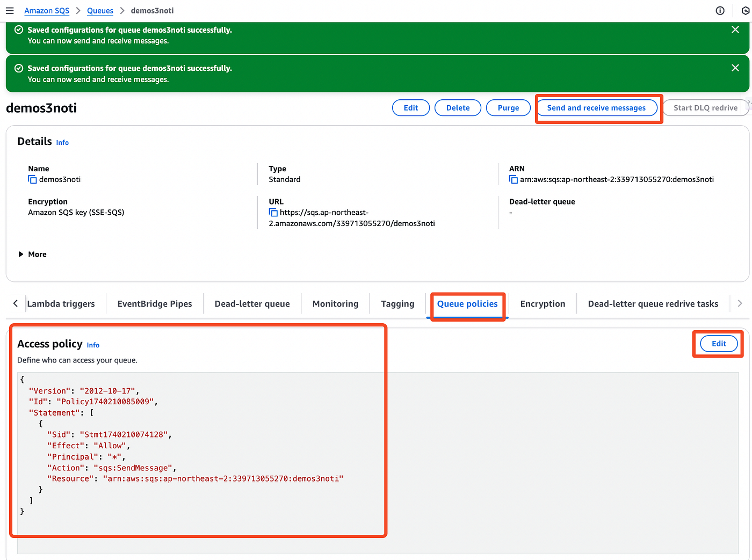Image resolution: width=752 pixels, height=560 pixels.
Task: Click the second banner's success checkmark icon
Action: pos(19,68)
